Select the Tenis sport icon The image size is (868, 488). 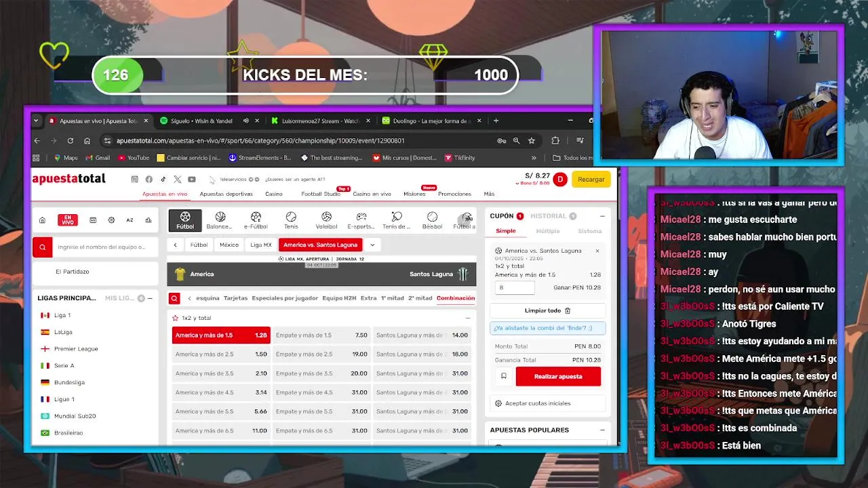[291, 220]
